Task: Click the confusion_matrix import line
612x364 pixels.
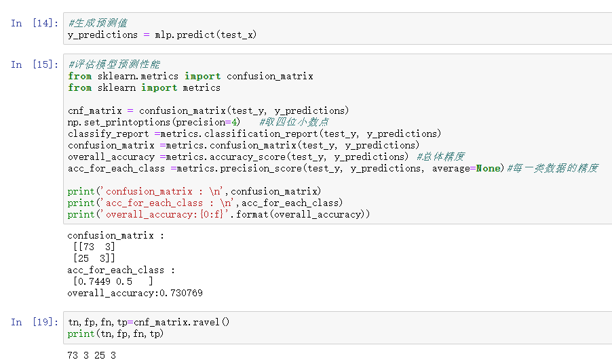Action: pos(191,76)
